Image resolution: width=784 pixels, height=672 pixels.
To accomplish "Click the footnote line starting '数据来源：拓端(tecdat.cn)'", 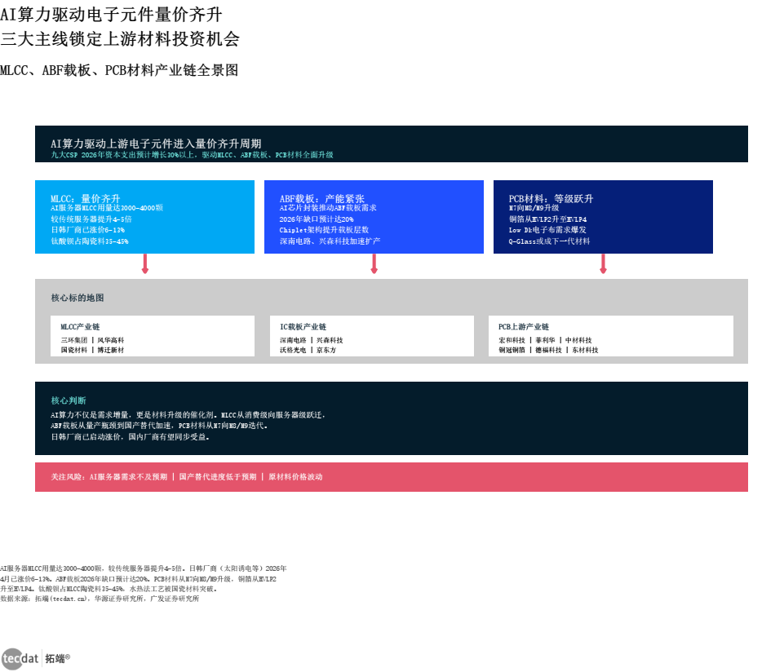I will point(100,599).
